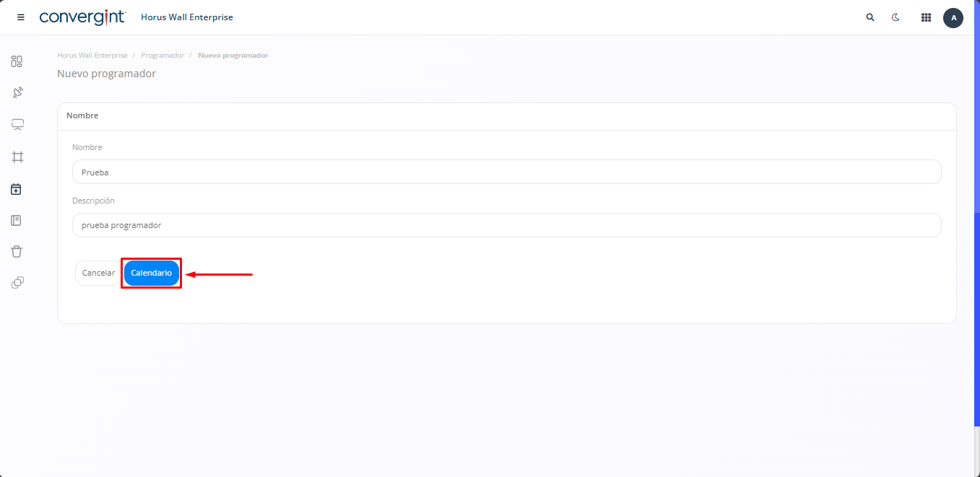Viewport: 980px width, 477px height.
Task: Open the dashboard icon in sidebar
Action: coord(17,61)
